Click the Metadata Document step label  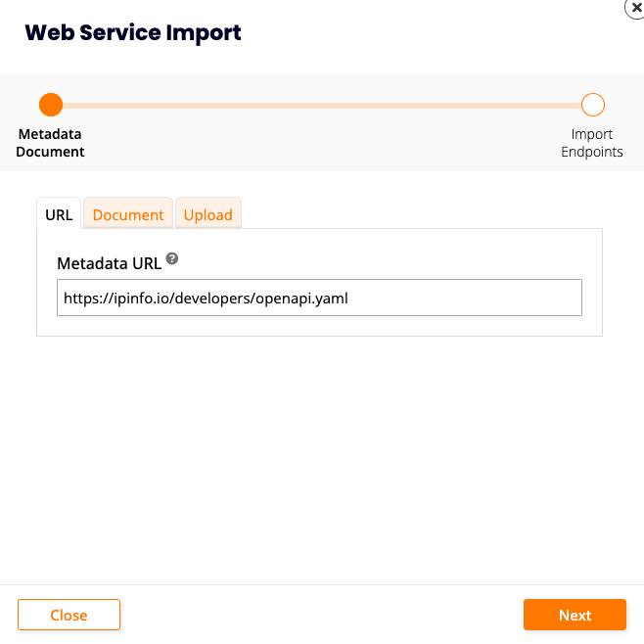51,143
